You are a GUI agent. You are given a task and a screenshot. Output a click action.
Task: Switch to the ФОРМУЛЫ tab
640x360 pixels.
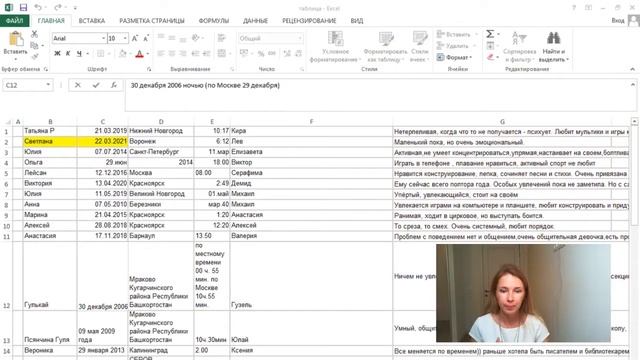[213, 20]
